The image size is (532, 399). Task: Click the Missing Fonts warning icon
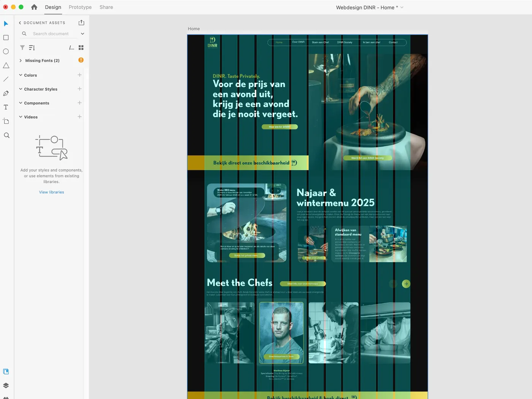tap(81, 60)
